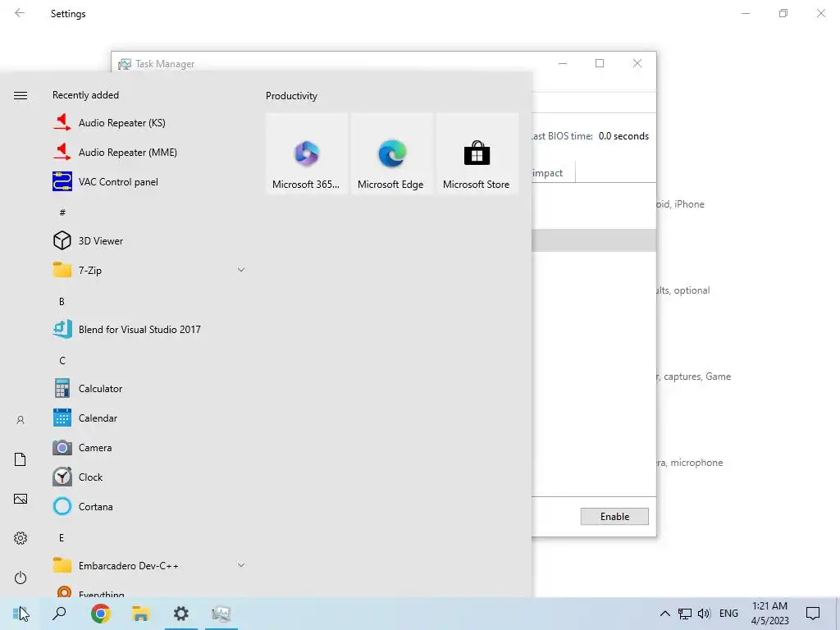Show hidden tray icons

pyautogui.click(x=664, y=614)
